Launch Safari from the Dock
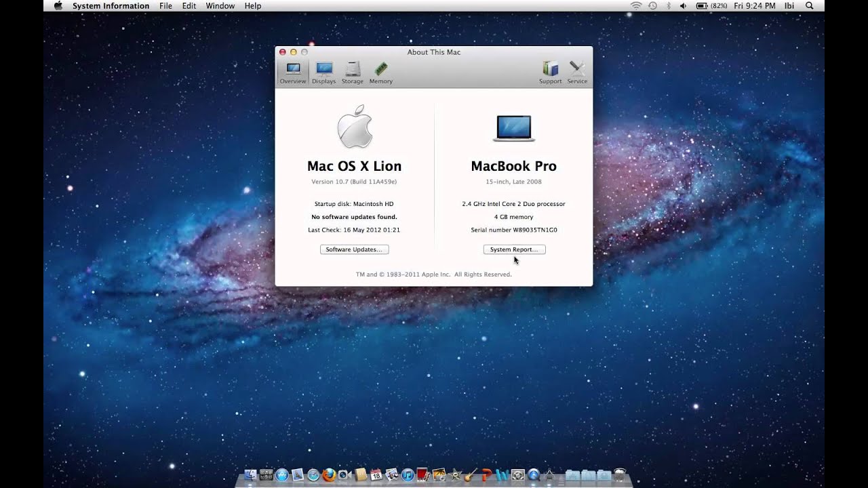This screenshot has height=488, width=868. 313,475
